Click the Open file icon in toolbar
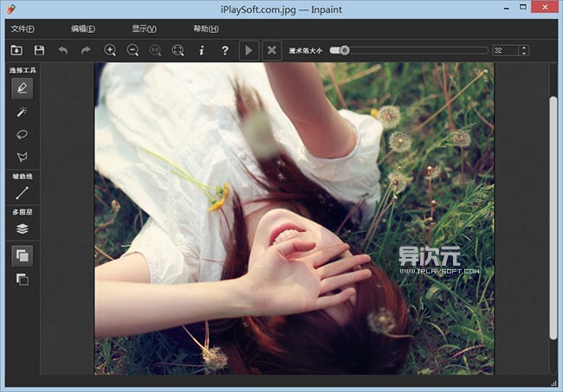Image resolution: width=563 pixels, height=392 pixels. click(17, 51)
